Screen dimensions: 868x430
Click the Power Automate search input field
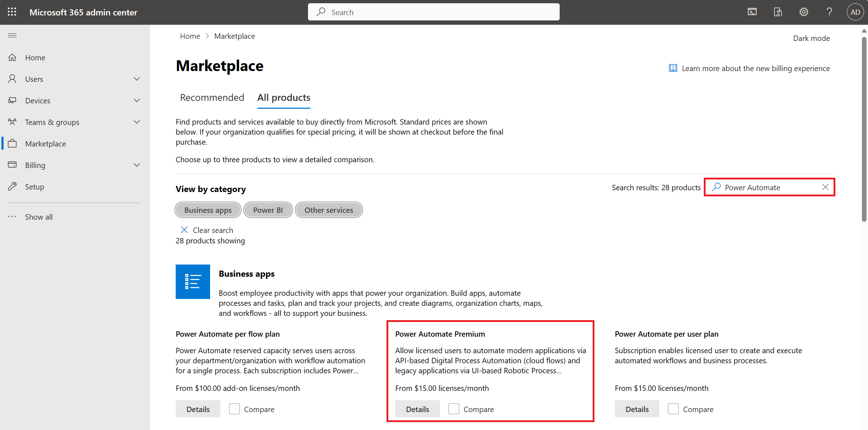[x=769, y=187]
